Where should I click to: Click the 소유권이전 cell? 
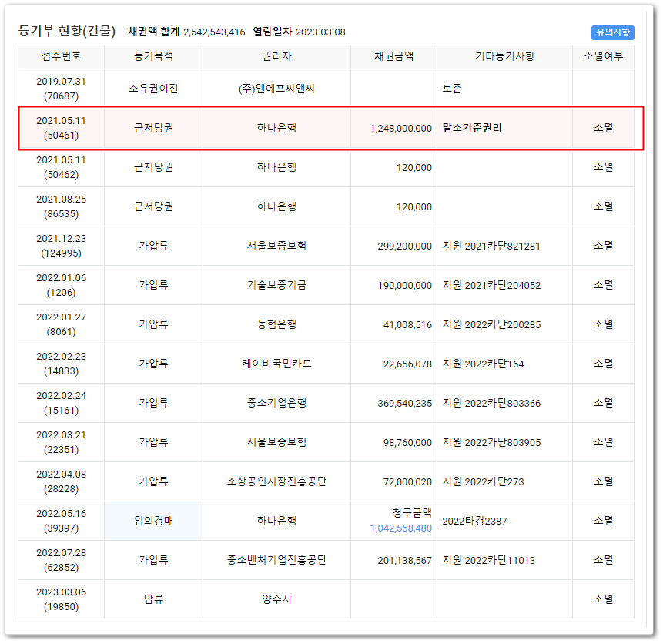pyautogui.click(x=153, y=89)
